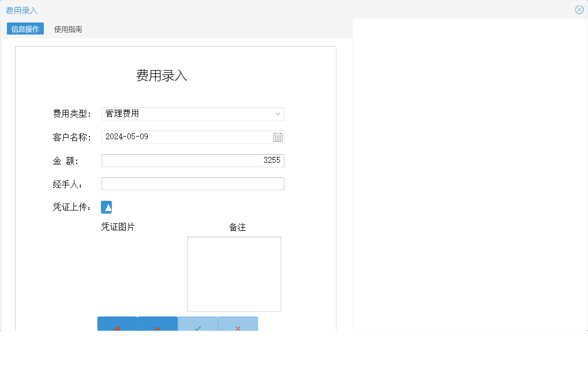Viewport: 588px width, 368px height.
Task: Click the 凭证图片 label area
Action: pyautogui.click(x=117, y=227)
